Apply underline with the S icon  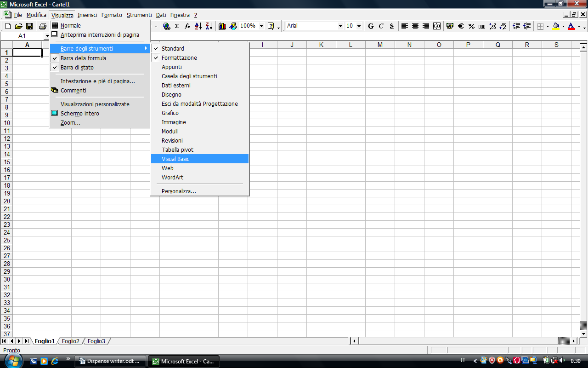pos(391,26)
